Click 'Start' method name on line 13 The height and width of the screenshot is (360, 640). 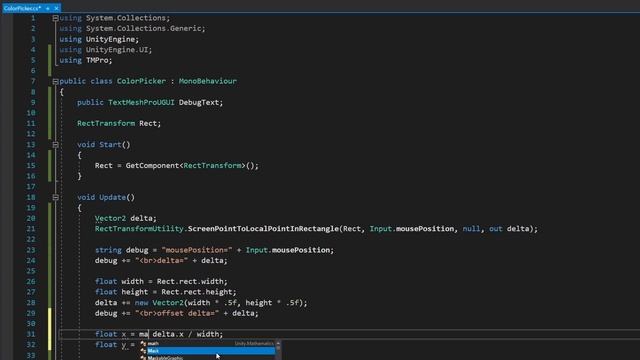(x=110, y=144)
